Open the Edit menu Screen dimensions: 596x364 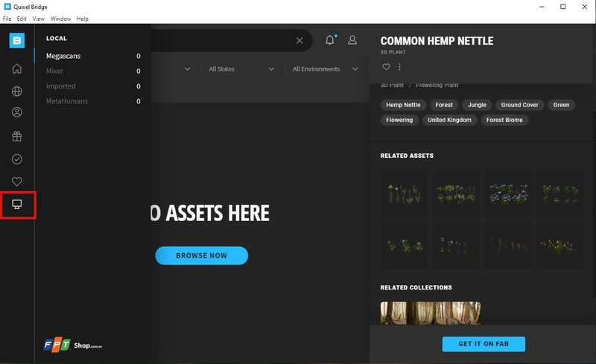point(22,19)
